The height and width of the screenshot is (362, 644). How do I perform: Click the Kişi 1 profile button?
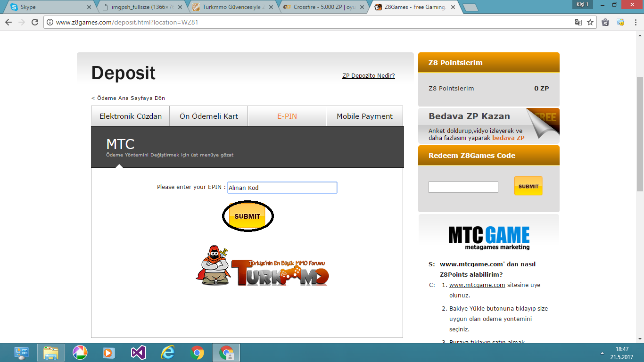582,4
